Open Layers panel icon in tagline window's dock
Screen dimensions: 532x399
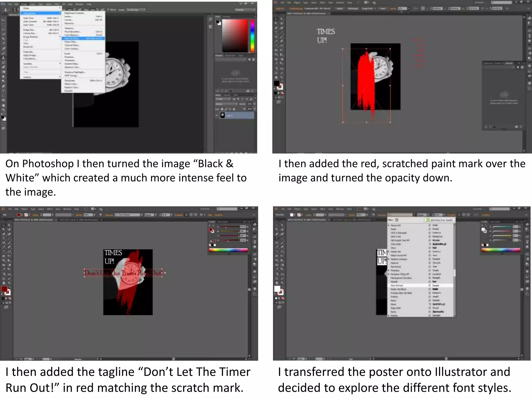[x=255, y=289]
